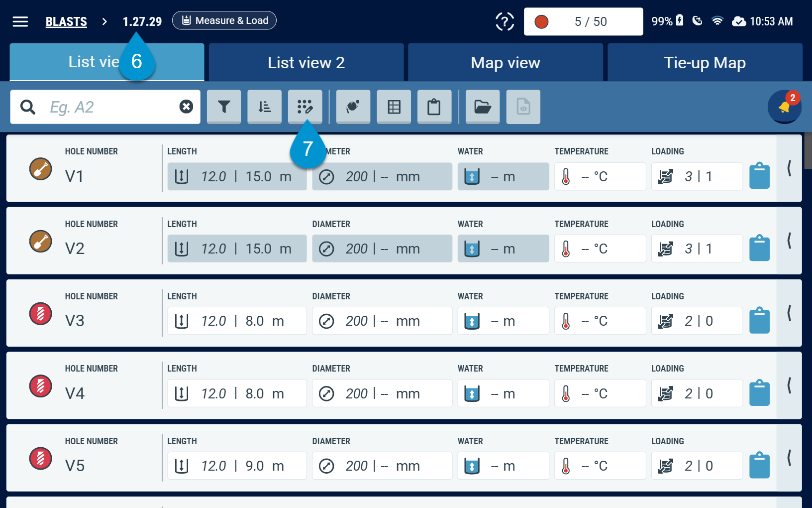
Task: Open notifications bell with 2 alerts
Action: coord(785,106)
